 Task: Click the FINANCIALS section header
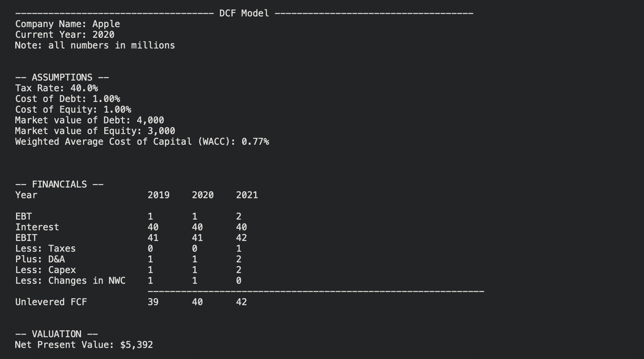coord(59,184)
